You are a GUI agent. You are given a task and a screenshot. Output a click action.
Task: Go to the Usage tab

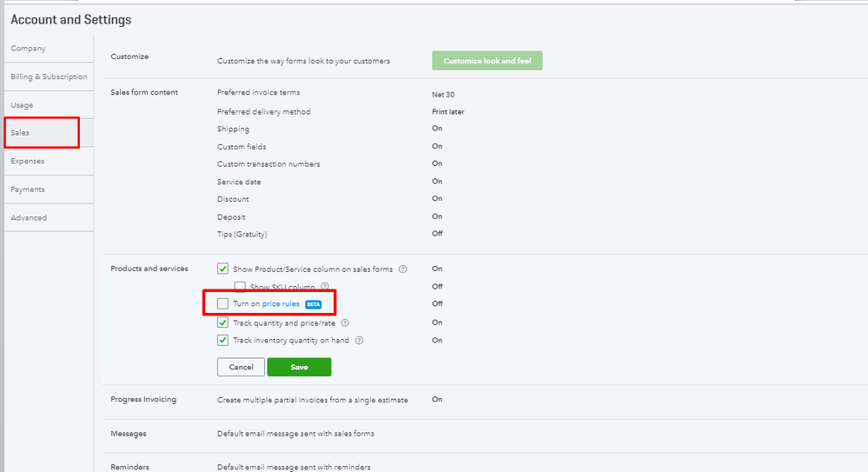point(22,105)
